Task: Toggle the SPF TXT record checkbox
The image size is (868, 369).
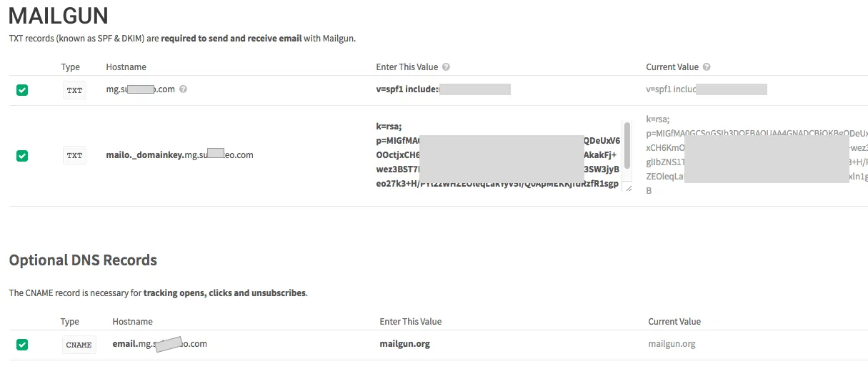Action: point(22,90)
